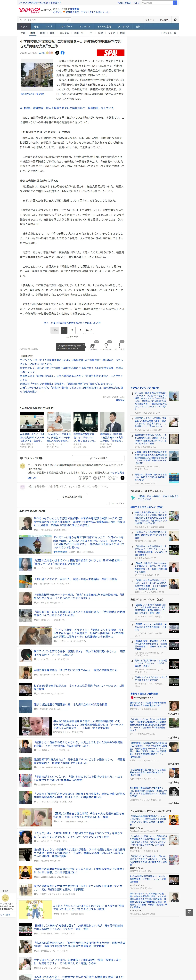Open the 有料 tab
The height and width of the screenshot is (980, 196).
(x=138, y=27)
